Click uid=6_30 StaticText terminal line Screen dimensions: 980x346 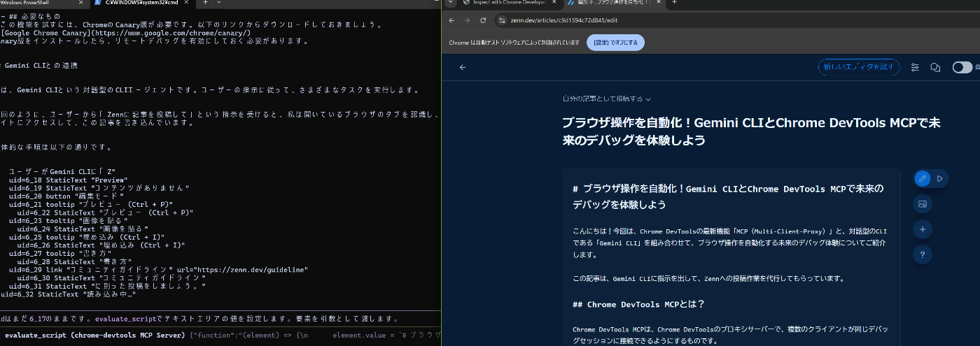pos(110,277)
